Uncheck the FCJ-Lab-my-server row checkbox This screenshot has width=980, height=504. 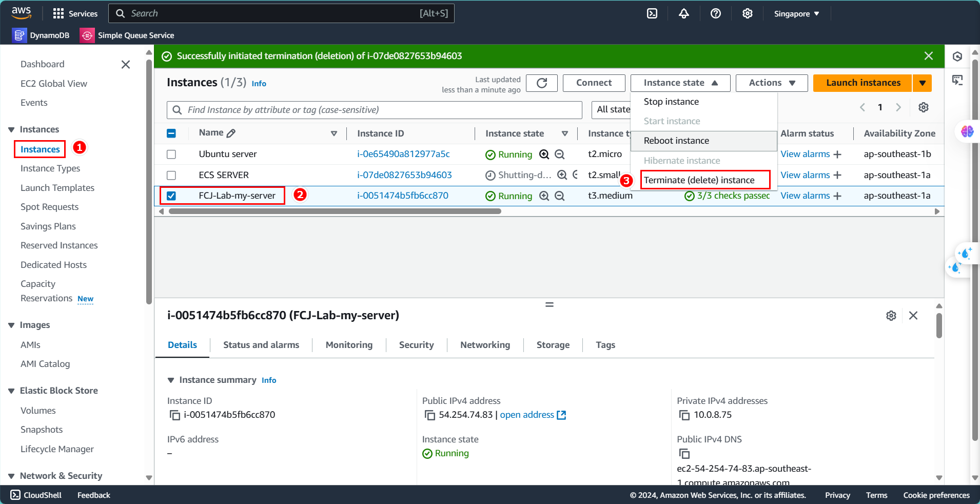[171, 196]
